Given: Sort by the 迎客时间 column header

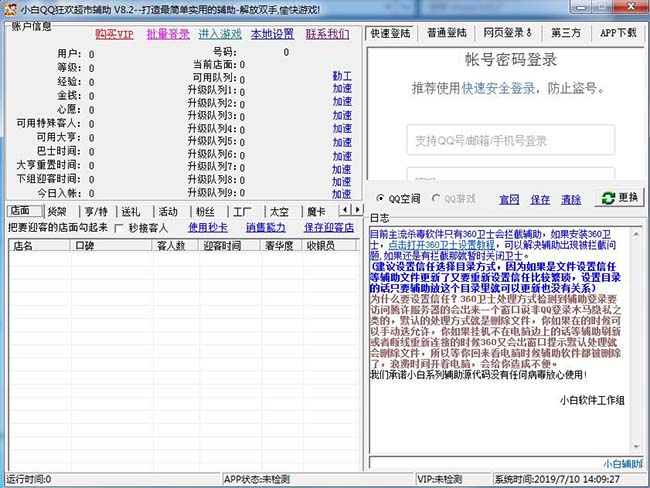Looking at the screenshot, I should 230,245.
